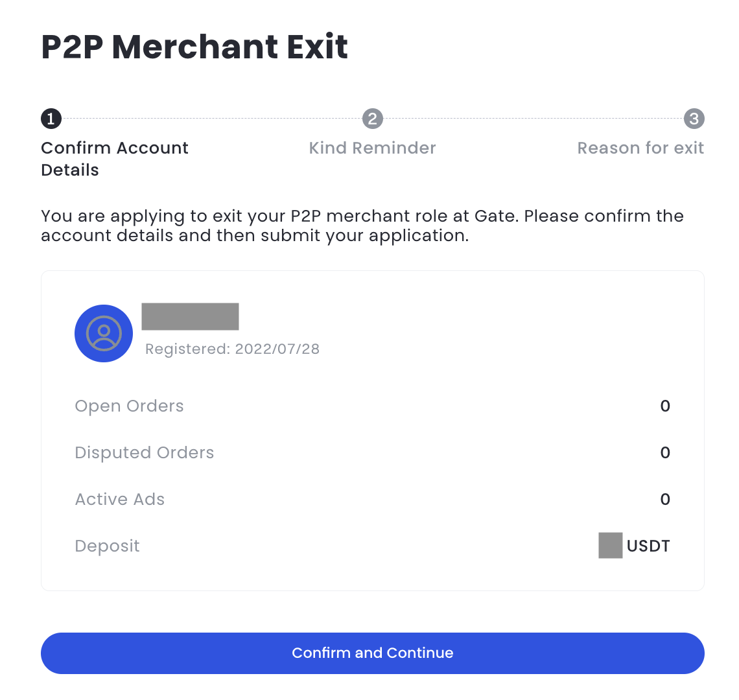
Task: Click the P2P Merchant Exit heading
Action: pos(194,47)
